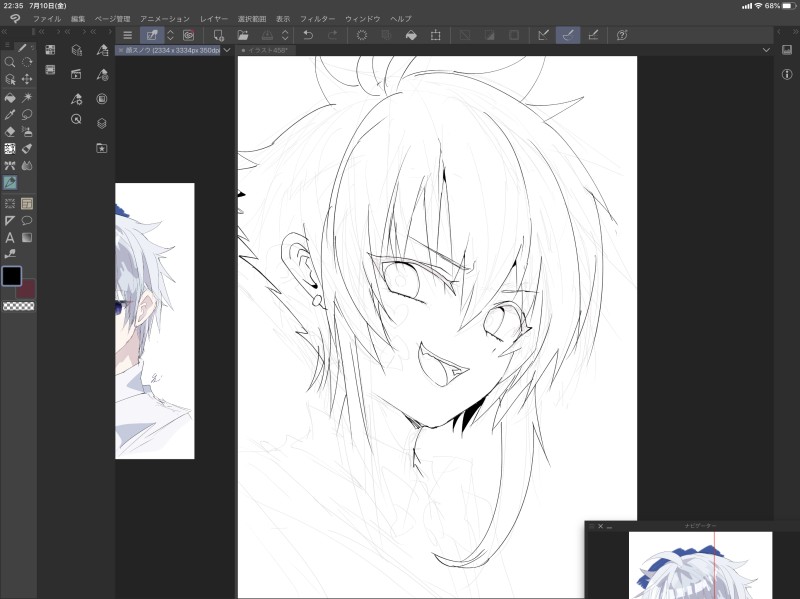800x599 pixels.
Task: Open the アニメーション menu
Action: 165,19
